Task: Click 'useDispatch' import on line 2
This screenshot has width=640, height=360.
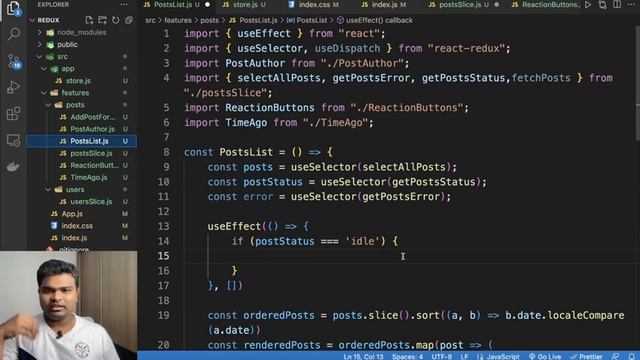Action: click(x=347, y=48)
